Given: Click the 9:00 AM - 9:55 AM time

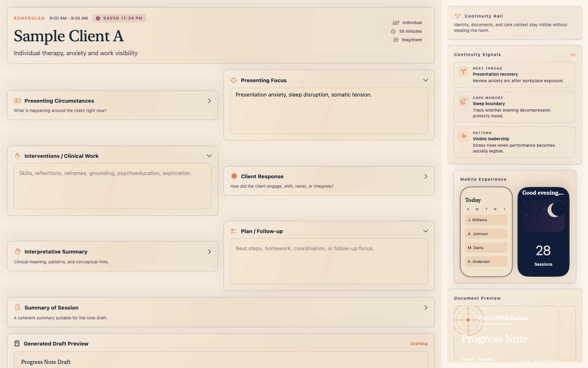Looking at the screenshot, I should (x=69, y=18).
